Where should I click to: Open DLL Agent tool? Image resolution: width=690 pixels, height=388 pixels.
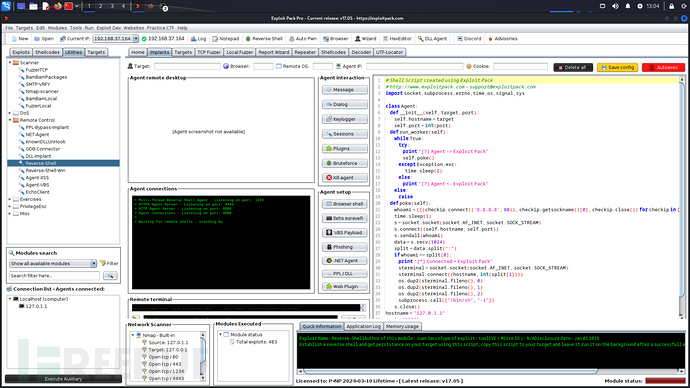(432, 39)
